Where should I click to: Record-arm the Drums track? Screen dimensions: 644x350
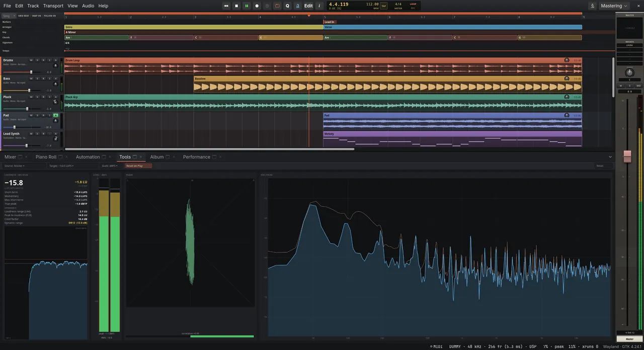coord(43,60)
